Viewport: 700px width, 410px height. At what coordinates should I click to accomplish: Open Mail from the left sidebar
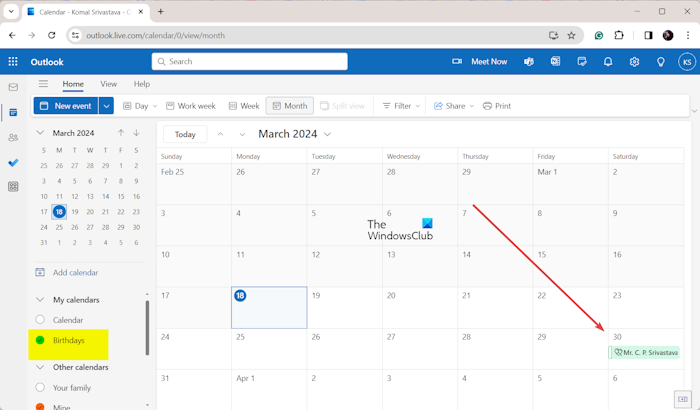(13, 87)
